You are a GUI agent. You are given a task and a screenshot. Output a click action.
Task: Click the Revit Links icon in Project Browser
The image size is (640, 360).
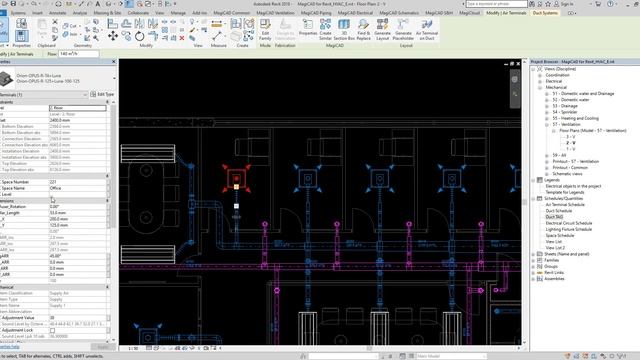540,273
